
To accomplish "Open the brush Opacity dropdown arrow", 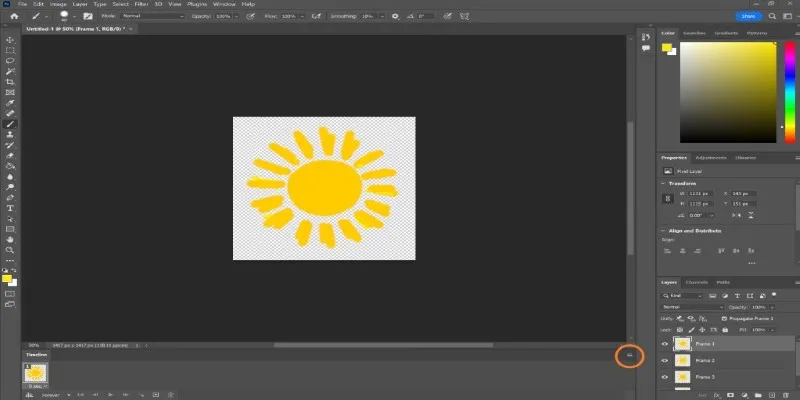I will (x=236, y=16).
